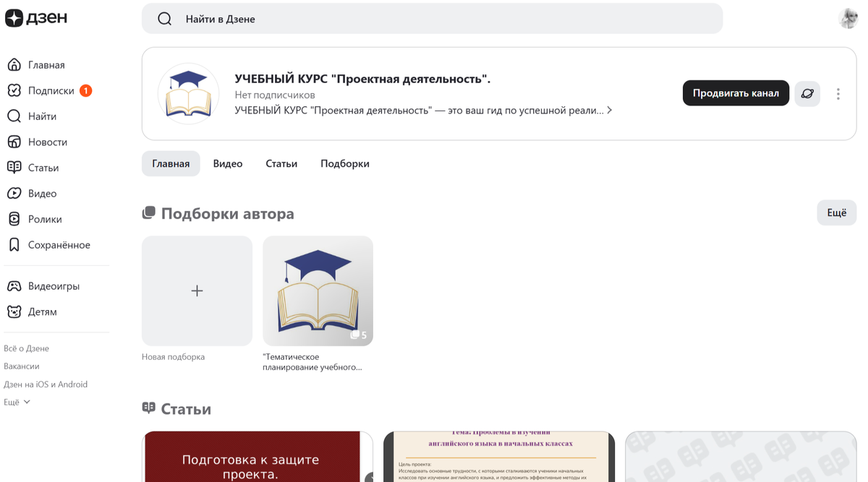The width and height of the screenshot is (868, 482).
Task: Open the Новости icon in sidebar
Action: tap(14, 142)
